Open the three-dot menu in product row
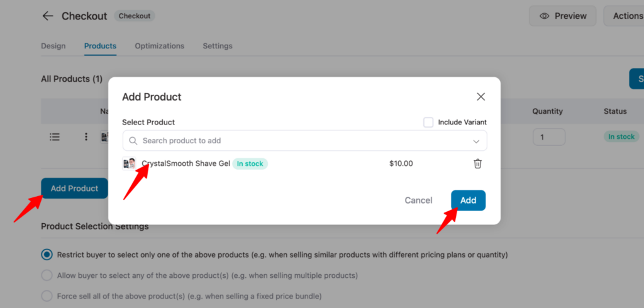644x308 pixels. [86, 136]
